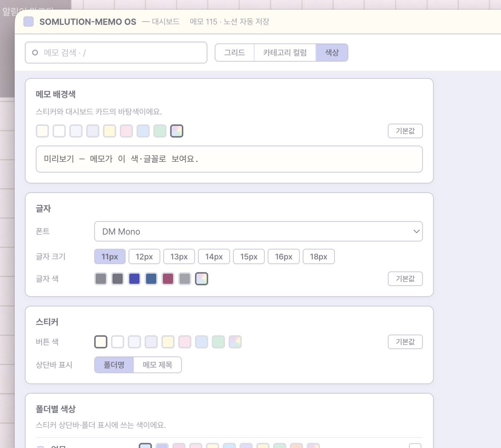Select the white 버튼 색 swatch
The height and width of the screenshot is (448, 501).
point(118,342)
